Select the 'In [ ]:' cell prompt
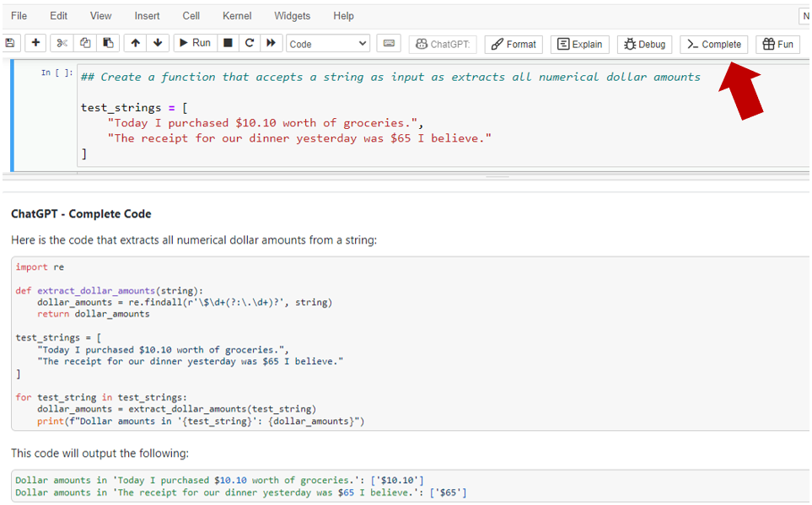This screenshot has width=812, height=505. pos(57,73)
